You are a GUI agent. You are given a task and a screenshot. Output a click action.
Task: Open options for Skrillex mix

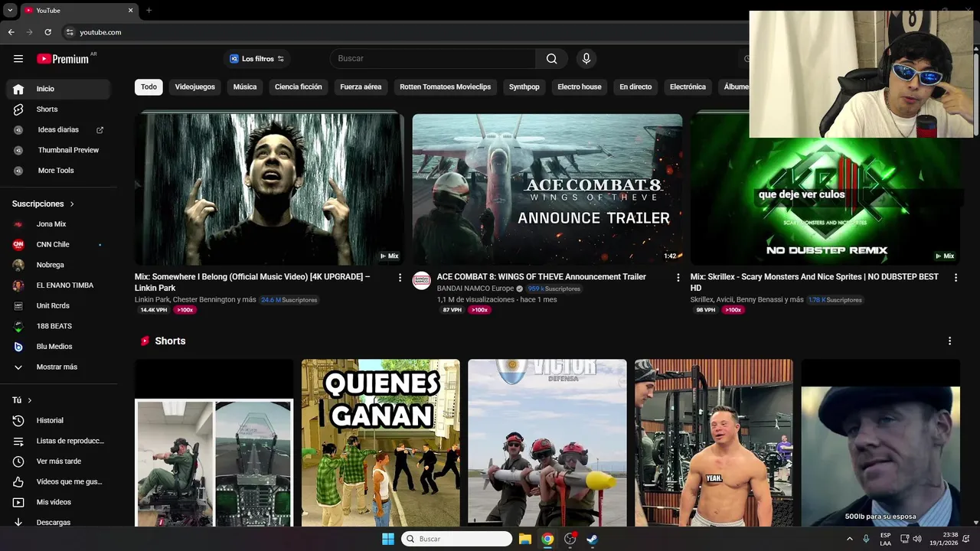pos(955,278)
